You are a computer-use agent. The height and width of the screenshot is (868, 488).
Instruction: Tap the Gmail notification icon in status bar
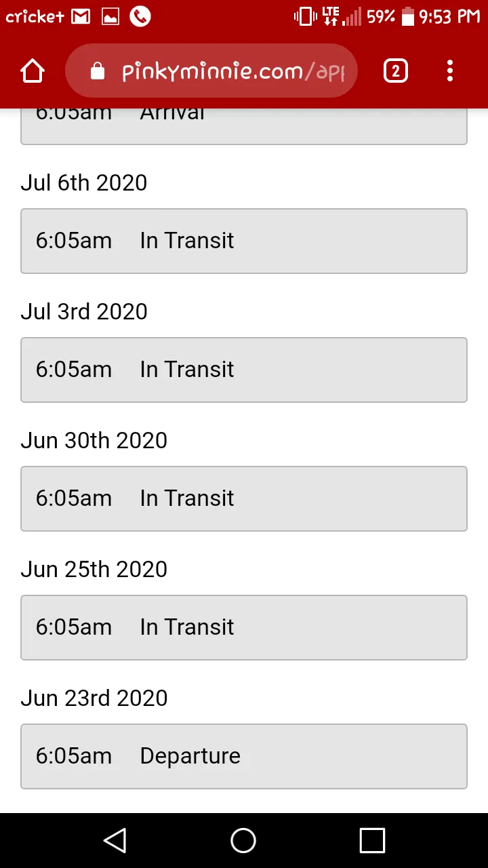[81, 17]
